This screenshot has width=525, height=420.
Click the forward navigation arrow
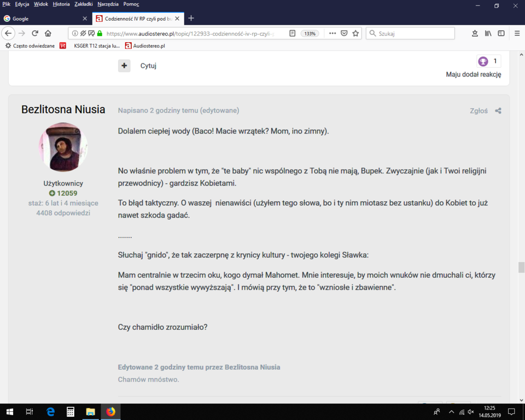[x=22, y=33]
